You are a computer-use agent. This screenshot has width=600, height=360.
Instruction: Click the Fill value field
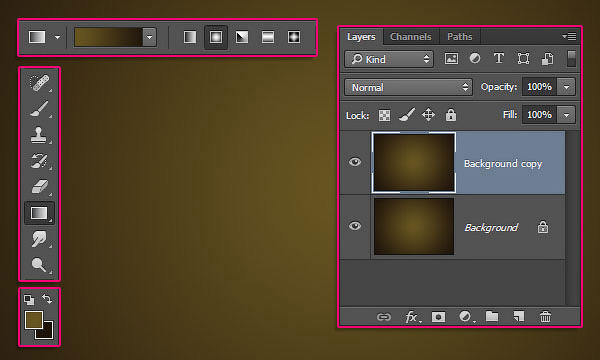540,115
